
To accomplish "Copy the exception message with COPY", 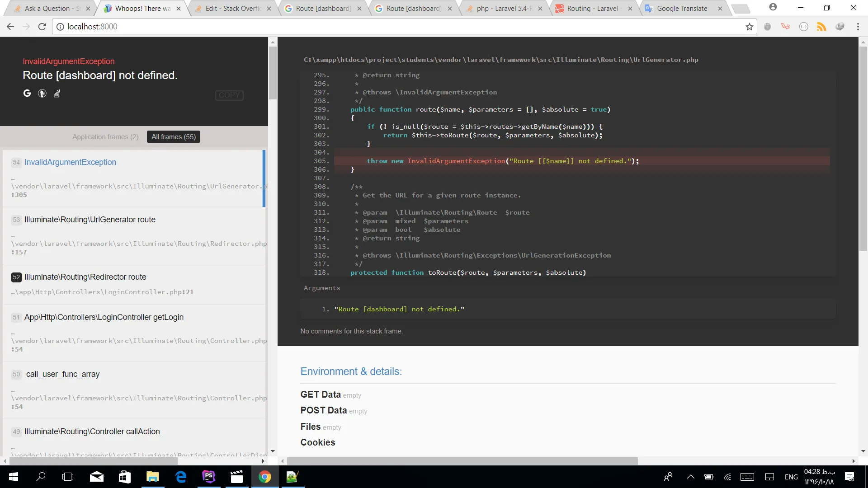I will 229,95.
